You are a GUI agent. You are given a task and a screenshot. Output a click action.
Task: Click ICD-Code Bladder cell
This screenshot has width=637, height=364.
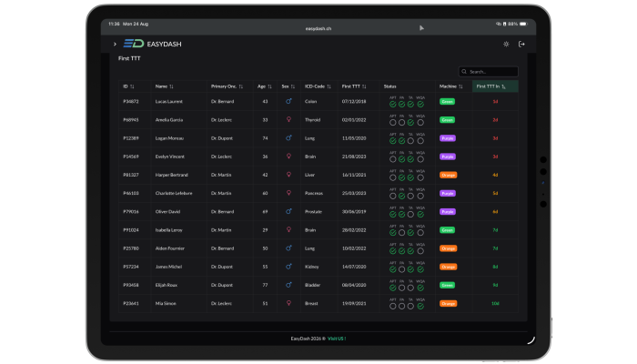click(312, 285)
